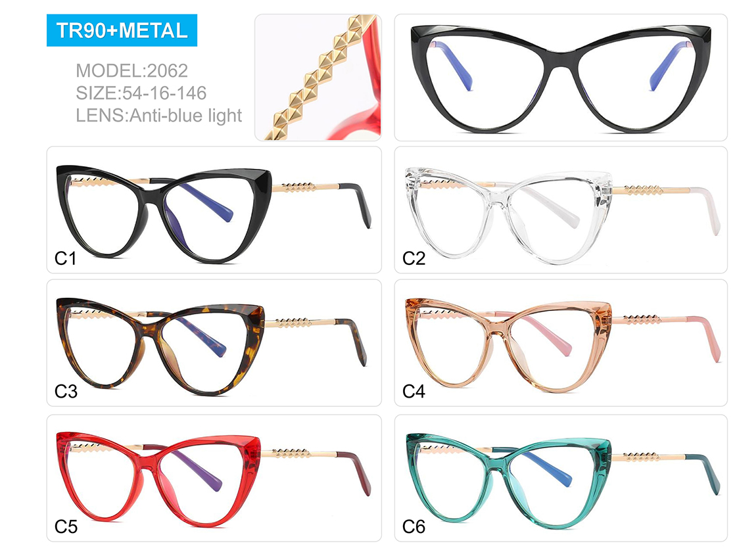Click the TR90+METAL blue banner
The height and width of the screenshot is (558, 756).
(122, 30)
